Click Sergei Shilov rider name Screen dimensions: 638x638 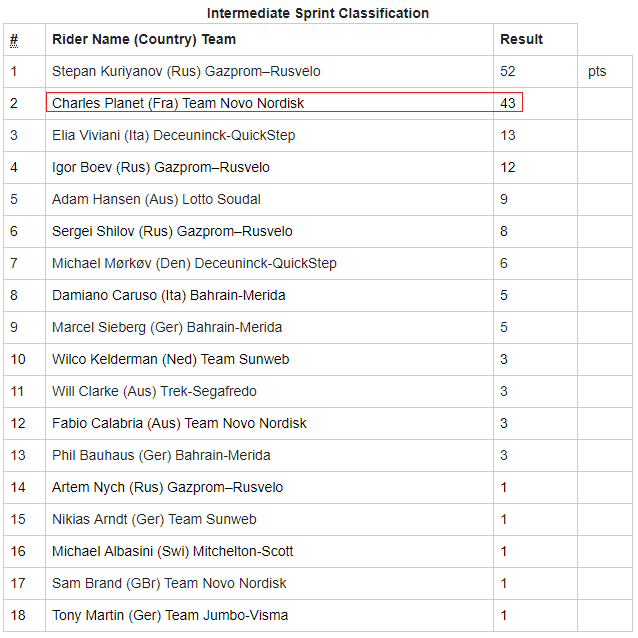click(93, 232)
